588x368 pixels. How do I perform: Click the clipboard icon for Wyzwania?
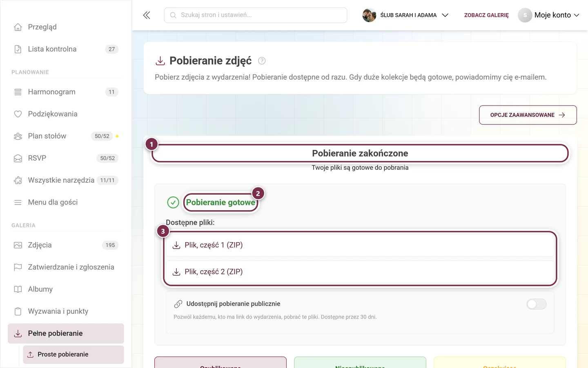18,312
